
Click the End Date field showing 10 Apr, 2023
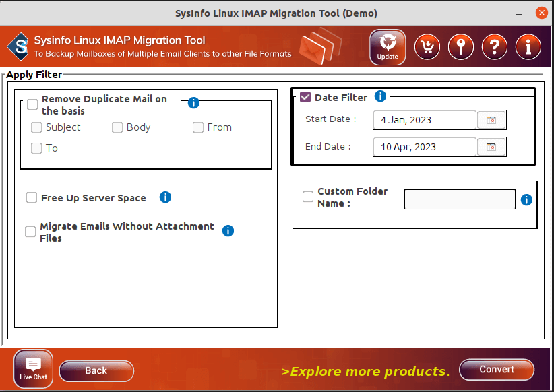coord(425,147)
